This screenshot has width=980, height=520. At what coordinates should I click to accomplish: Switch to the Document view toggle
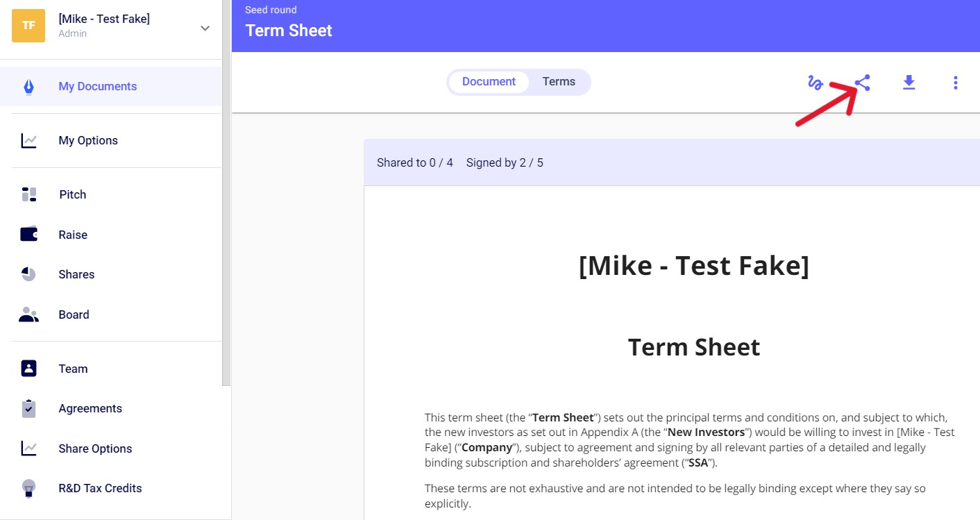click(489, 82)
